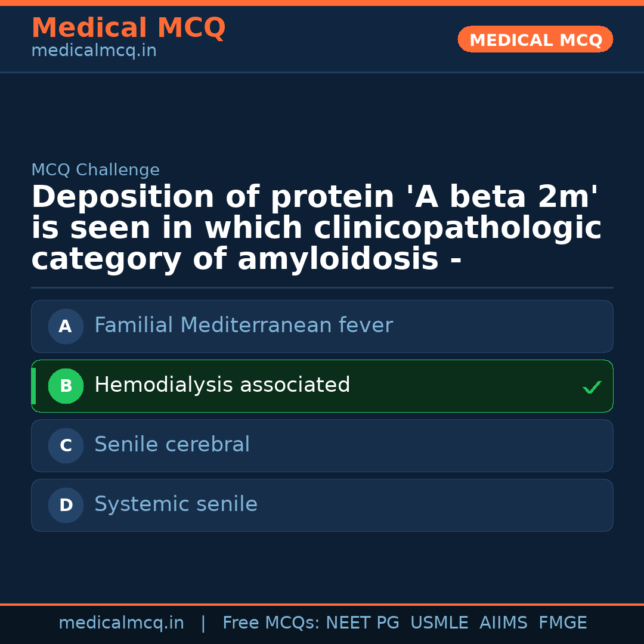Open the Medical MCQ header title
644x644 pixels.
[x=128, y=28]
